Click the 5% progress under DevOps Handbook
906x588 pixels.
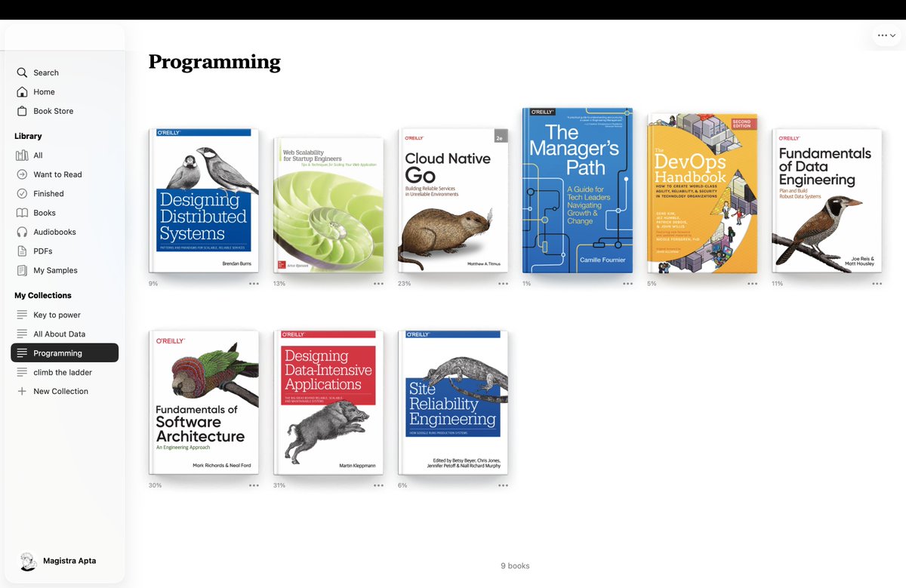(652, 284)
